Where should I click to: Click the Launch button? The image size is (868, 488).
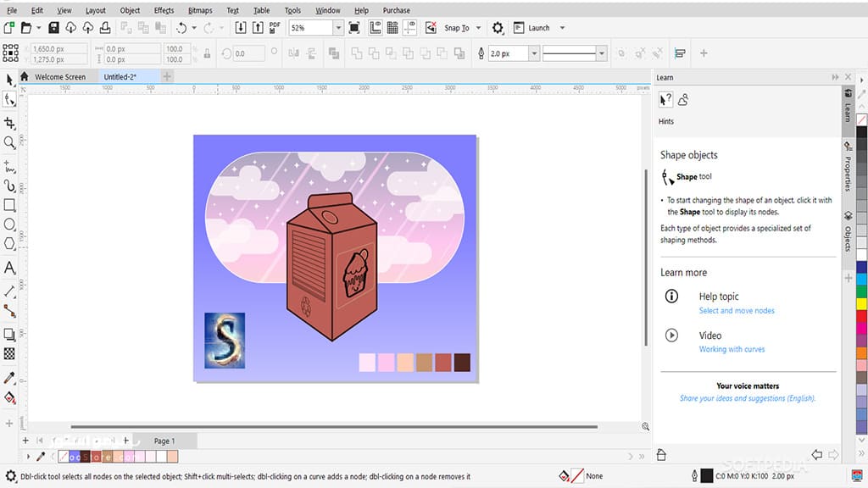click(x=531, y=28)
